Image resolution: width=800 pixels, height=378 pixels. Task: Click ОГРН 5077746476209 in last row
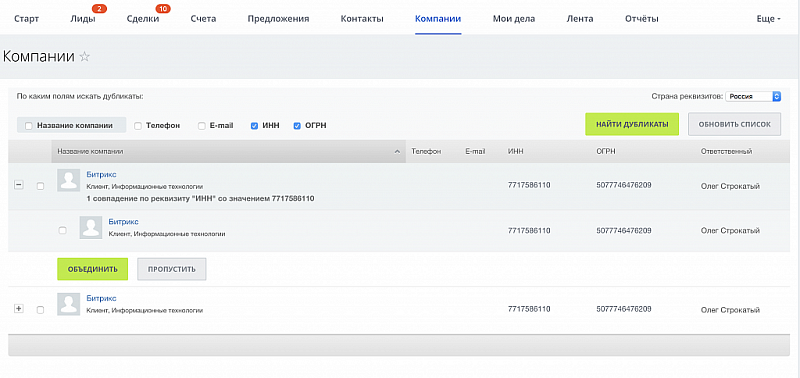click(x=623, y=309)
